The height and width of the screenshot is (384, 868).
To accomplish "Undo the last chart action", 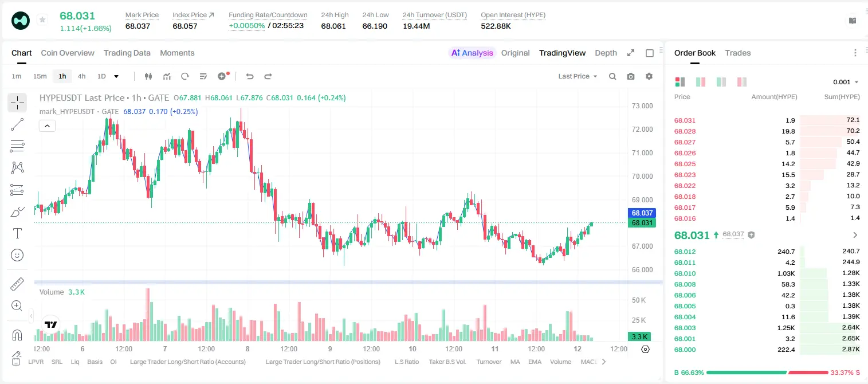I will [249, 76].
